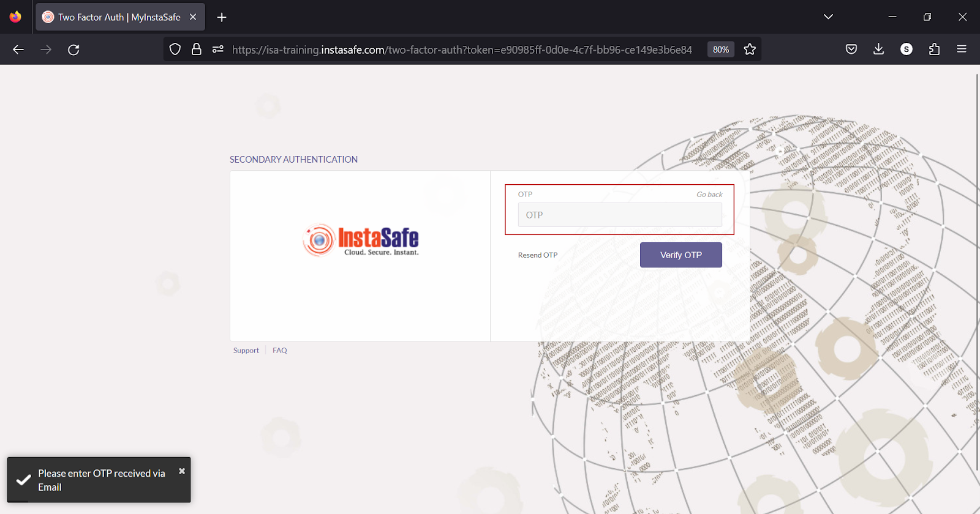Click the InstaSafe logo
The height and width of the screenshot is (514, 980).
361,240
